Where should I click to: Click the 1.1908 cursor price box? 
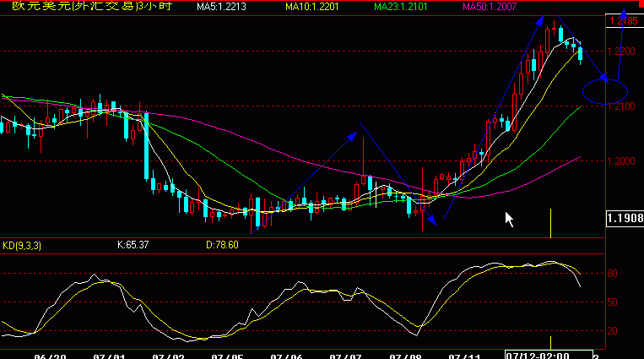coord(625,219)
